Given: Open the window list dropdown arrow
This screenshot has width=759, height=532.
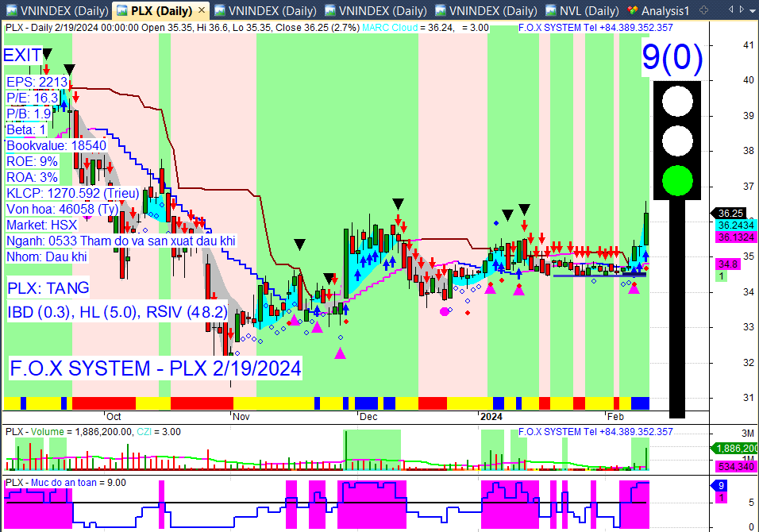Looking at the screenshot, I should coord(753,10).
